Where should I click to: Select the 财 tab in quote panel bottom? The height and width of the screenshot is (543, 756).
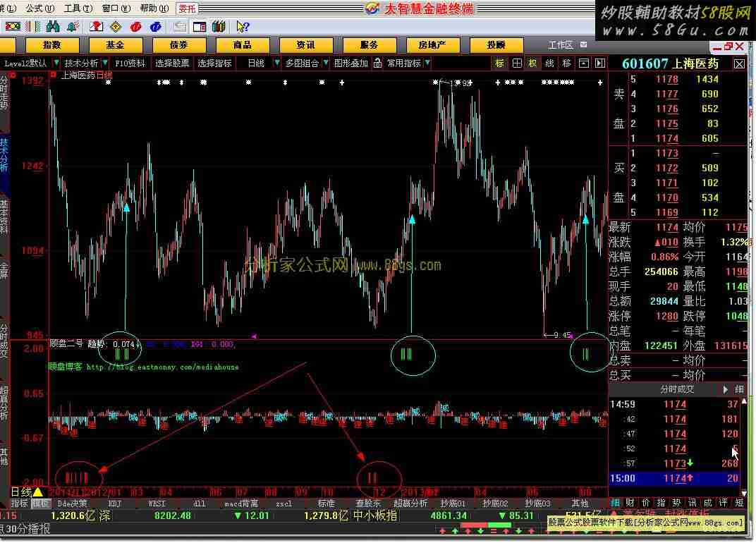tap(630, 503)
